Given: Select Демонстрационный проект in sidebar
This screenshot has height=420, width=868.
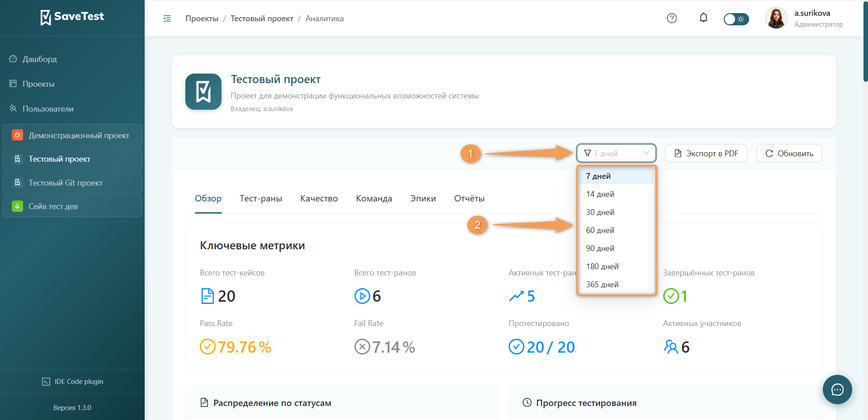Looking at the screenshot, I should pos(72,135).
